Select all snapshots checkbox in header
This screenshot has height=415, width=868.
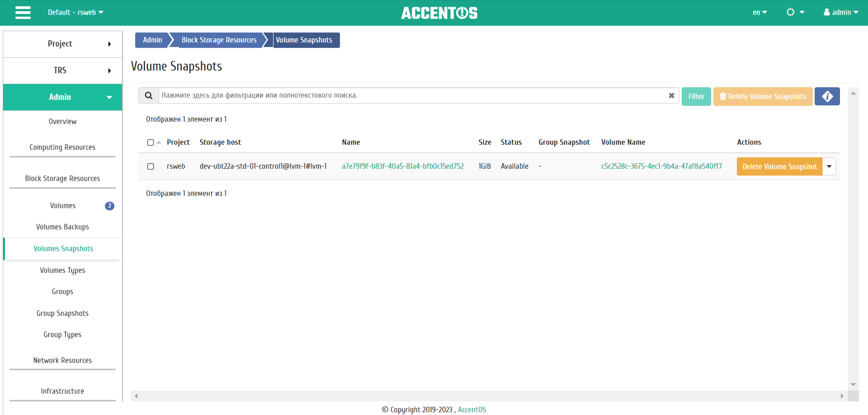[151, 143]
